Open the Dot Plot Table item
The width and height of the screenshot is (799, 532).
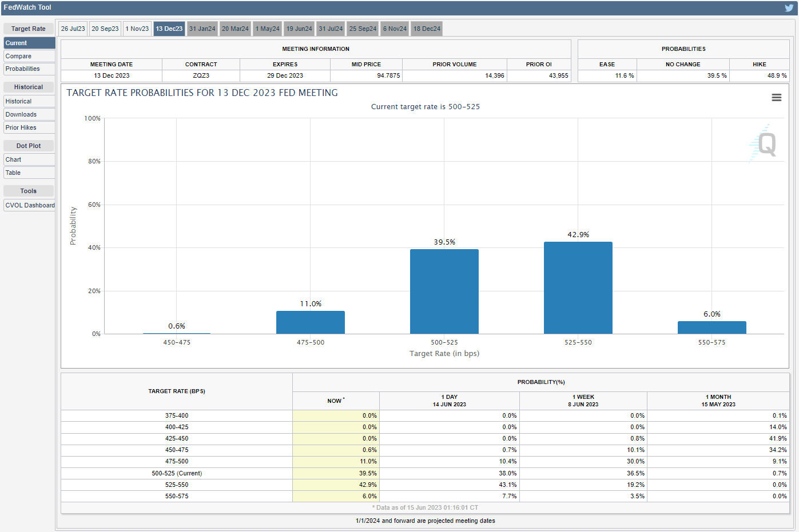tap(29, 173)
